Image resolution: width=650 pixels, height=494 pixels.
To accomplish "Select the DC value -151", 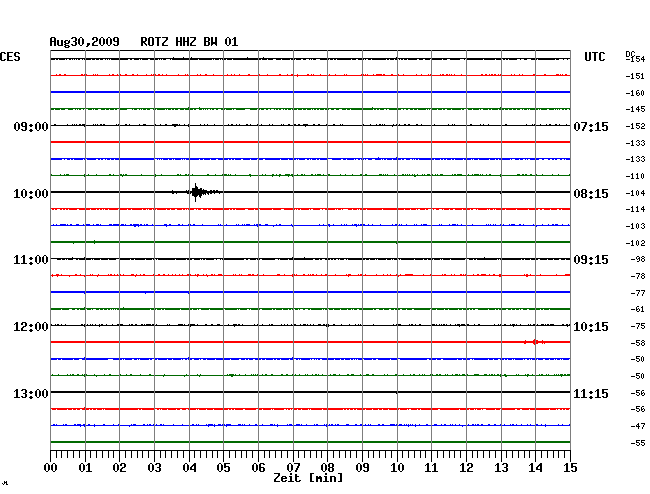I will click(635, 76).
